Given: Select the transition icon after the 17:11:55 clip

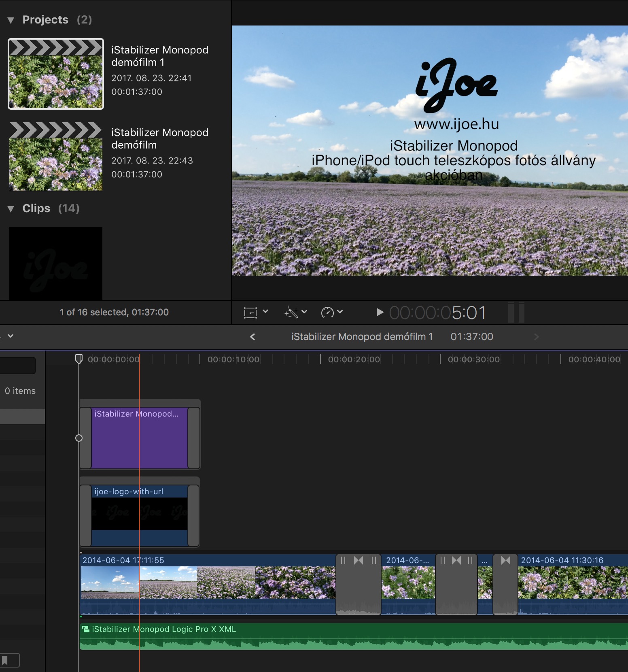Looking at the screenshot, I should coord(359,560).
